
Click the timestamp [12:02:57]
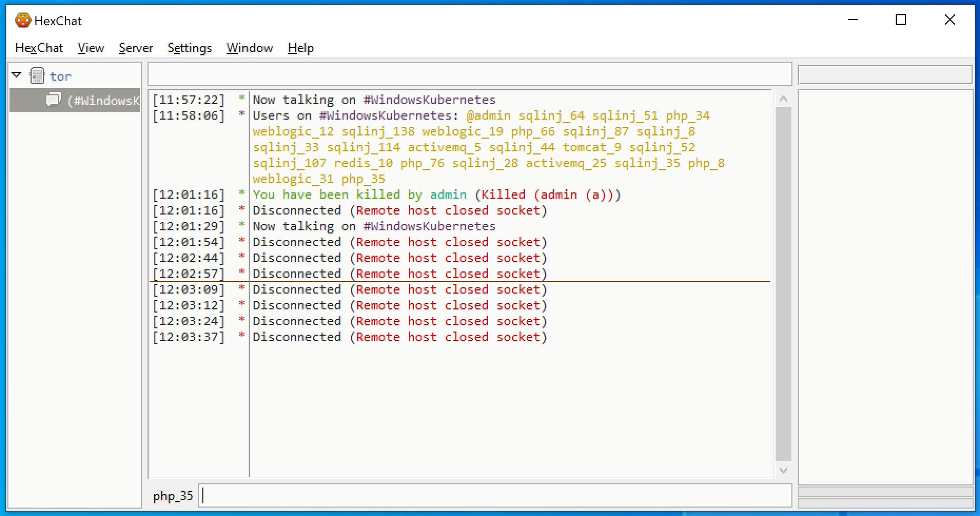[x=189, y=274]
